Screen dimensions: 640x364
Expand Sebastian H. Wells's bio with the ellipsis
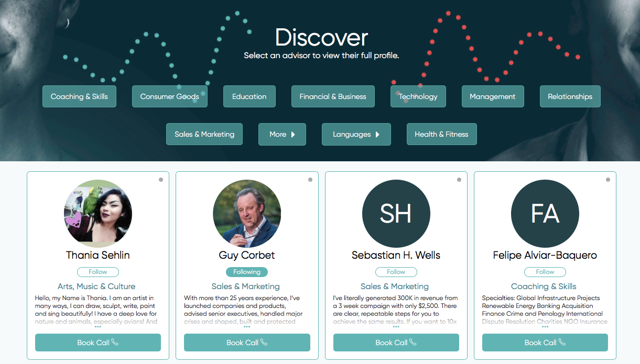pyautogui.click(x=396, y=327)
